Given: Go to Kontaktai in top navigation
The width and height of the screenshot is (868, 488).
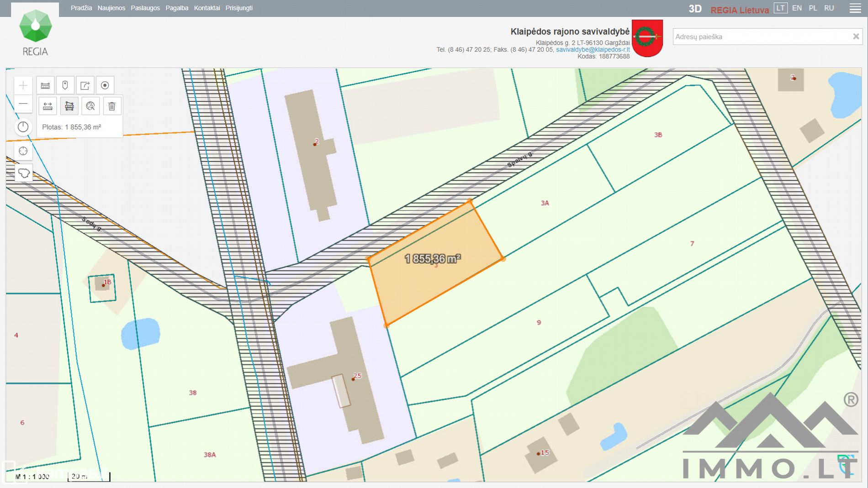Looking at the screenshot, I should (206, 8).
